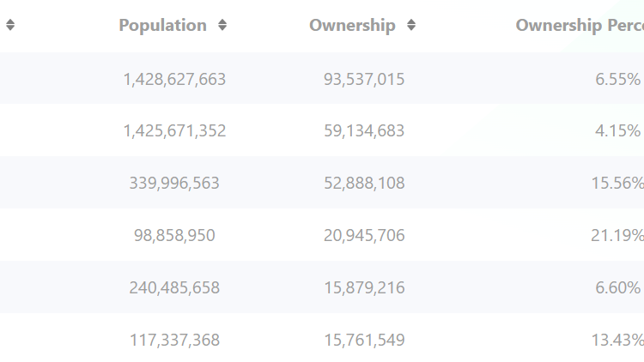This screenshot has width=644, height=362.
Task: Select ownership cell 20,945,706
Action: (x=364, y=236)
